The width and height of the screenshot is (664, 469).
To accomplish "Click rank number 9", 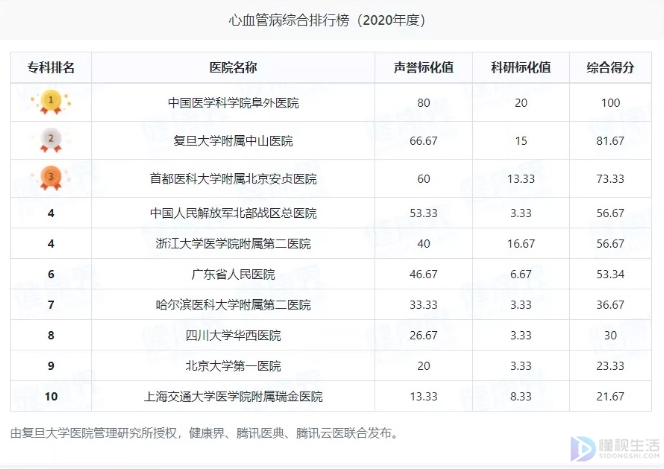I will pyautogui.click(x=51, y=366).
